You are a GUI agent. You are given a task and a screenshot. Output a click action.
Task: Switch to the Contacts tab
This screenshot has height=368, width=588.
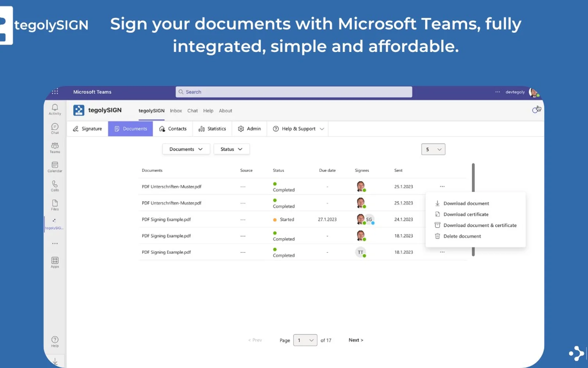pyautogui.click(x=173, y=129)
